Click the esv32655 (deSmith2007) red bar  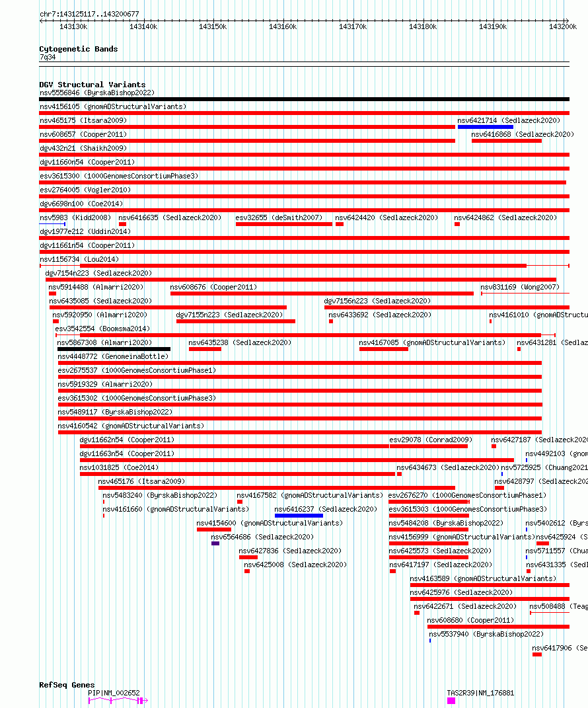[x=284, y=224]
